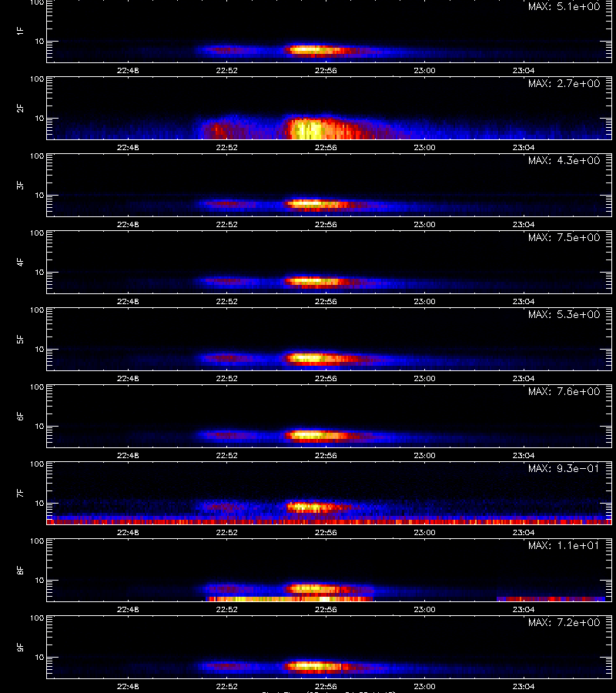Click the 100 y-axis label of panel 7F
Screen dimensions: 616x693
[x=37, y=464]
